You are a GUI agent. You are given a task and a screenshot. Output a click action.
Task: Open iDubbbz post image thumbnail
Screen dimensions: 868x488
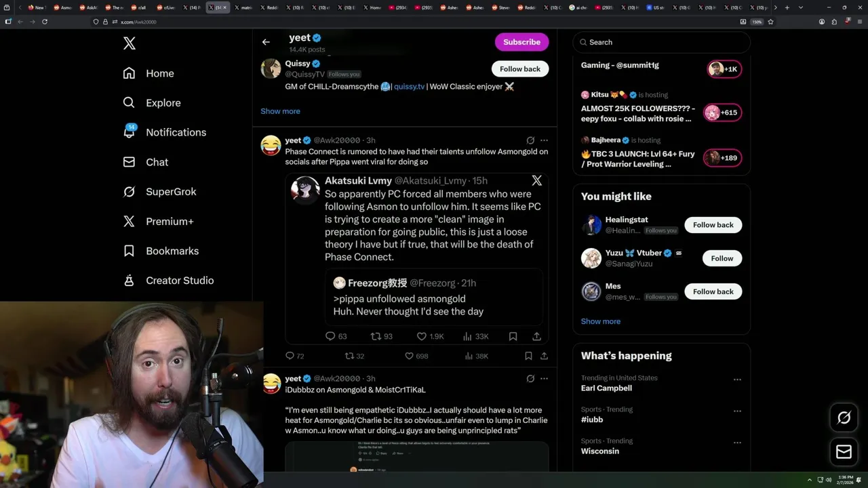(x=416, y=457)
